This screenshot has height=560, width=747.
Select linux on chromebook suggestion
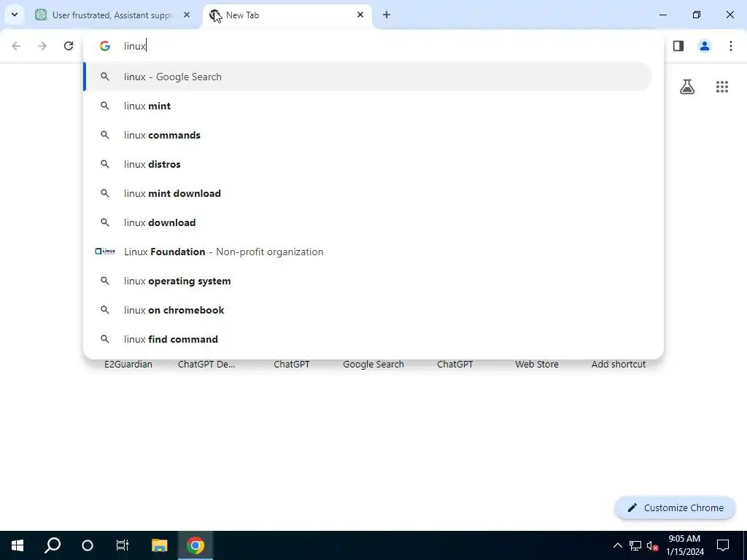pos(368,310)
